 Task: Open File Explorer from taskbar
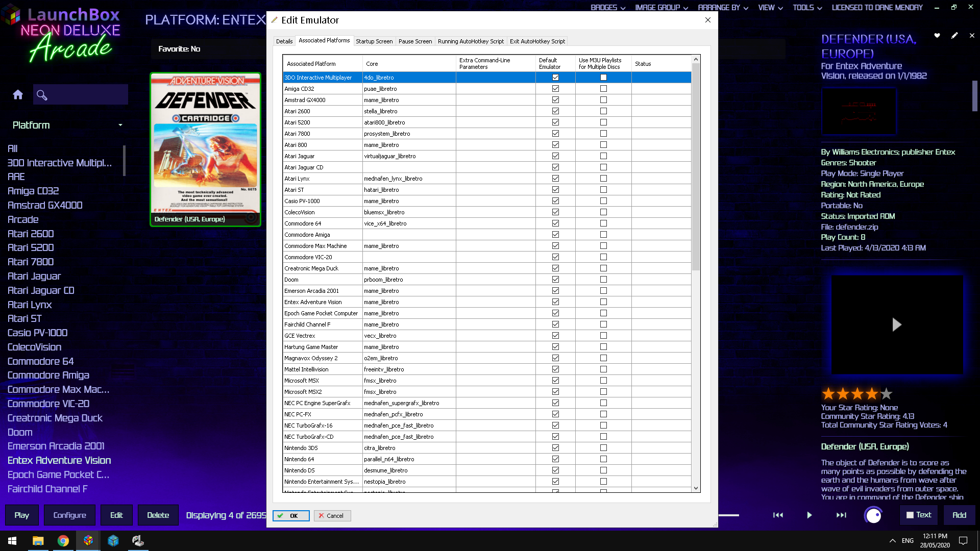click(x=38, y=541)
